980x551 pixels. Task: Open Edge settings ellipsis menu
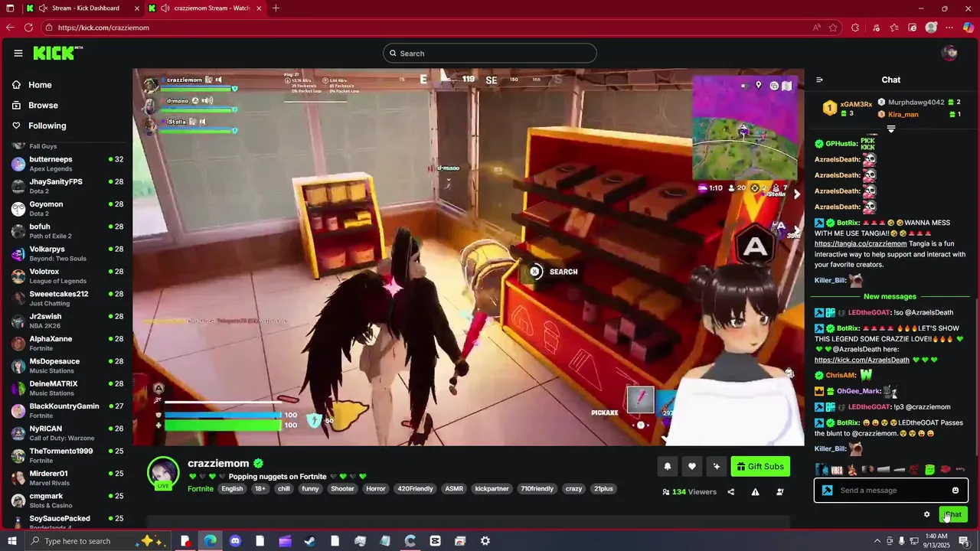(949, 28)
